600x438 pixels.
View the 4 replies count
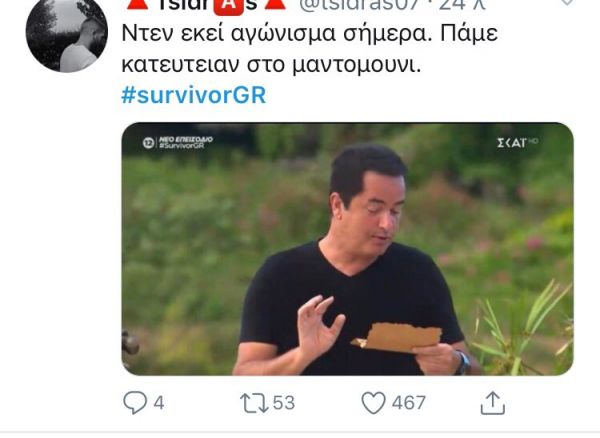[x=159, y=403]
